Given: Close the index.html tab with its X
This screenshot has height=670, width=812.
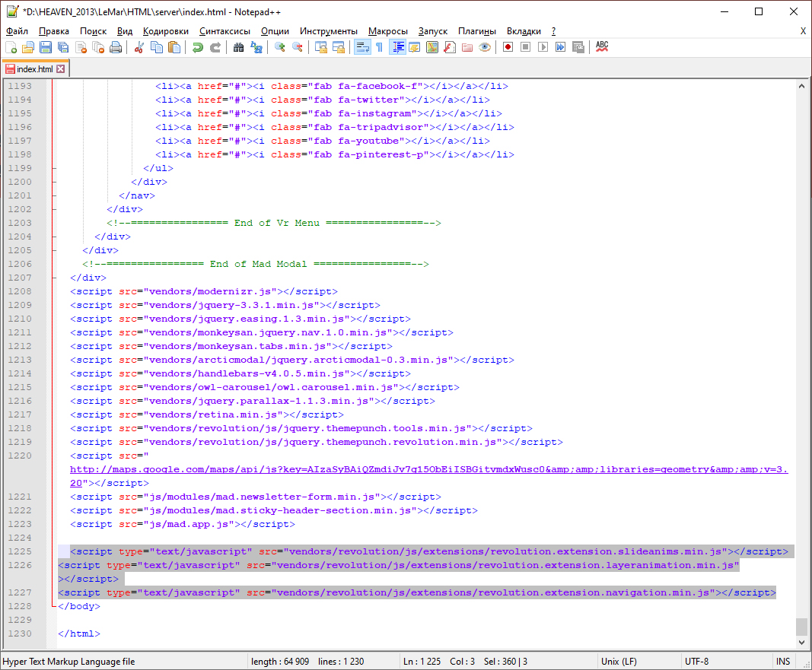Looking at the screenshot, I should (61, 69).
